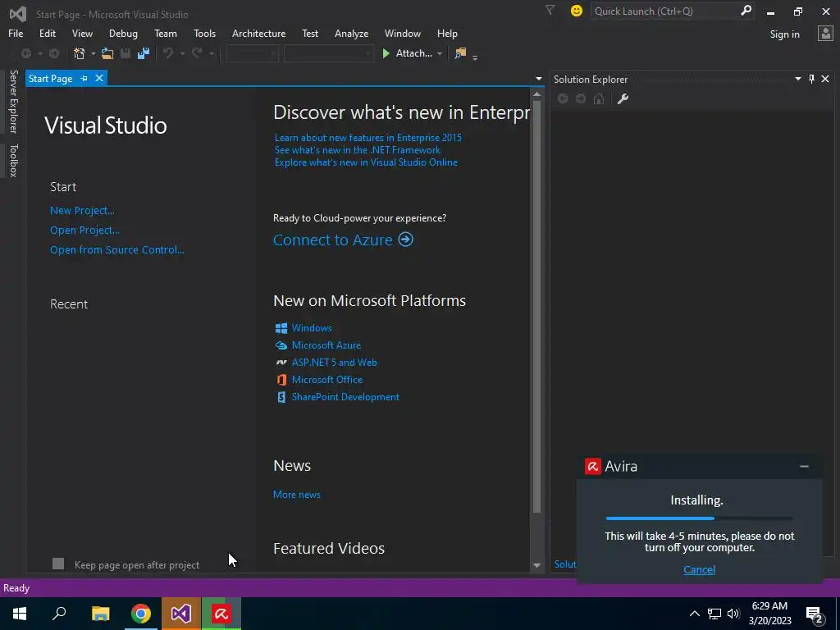Click the Open Project... link

pos(84,231)
